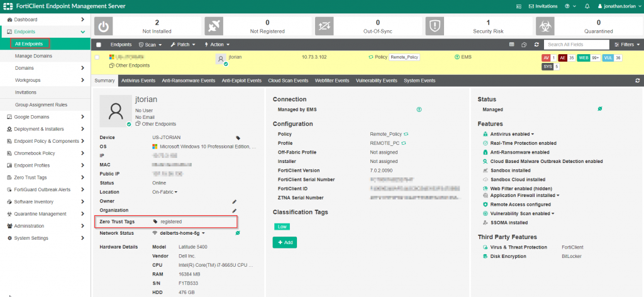The image size is (644, 297).
Task: Open the Filters dropdown
Action: point(626,45)
